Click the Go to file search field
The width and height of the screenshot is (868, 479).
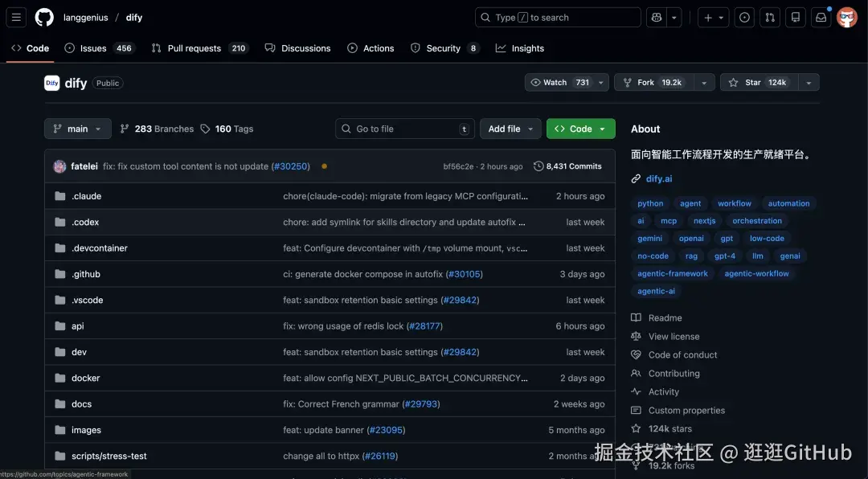[404, 129]
